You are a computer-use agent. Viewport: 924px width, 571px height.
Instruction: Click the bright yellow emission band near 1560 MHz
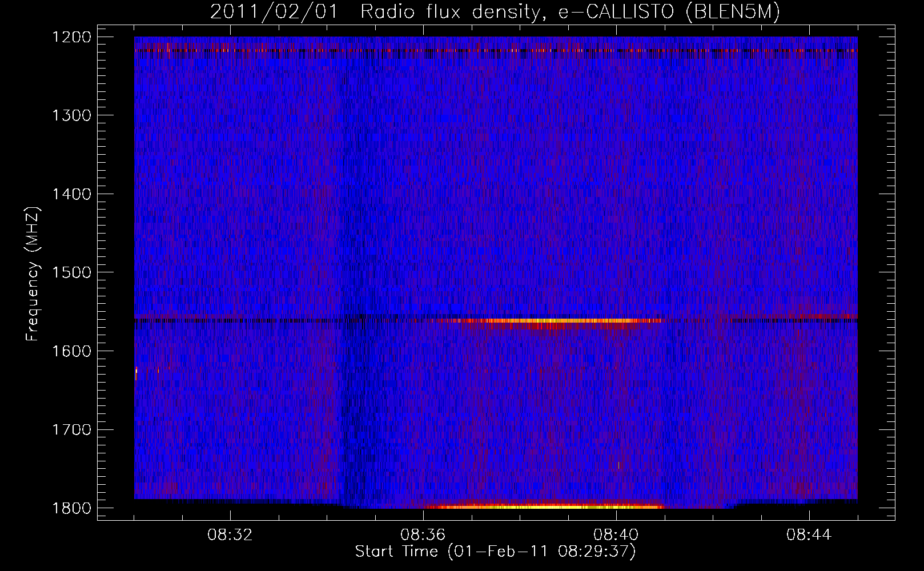click(x=548, y=321)
